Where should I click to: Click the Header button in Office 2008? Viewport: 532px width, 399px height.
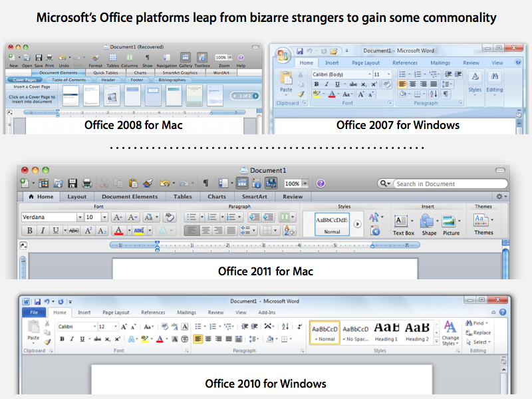(108, 80)
